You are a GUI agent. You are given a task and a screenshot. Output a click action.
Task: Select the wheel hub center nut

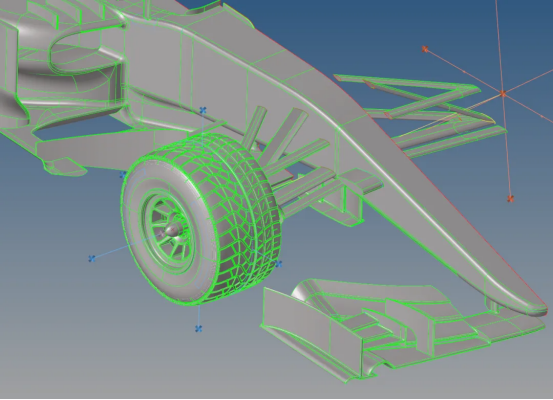point(172,231)
